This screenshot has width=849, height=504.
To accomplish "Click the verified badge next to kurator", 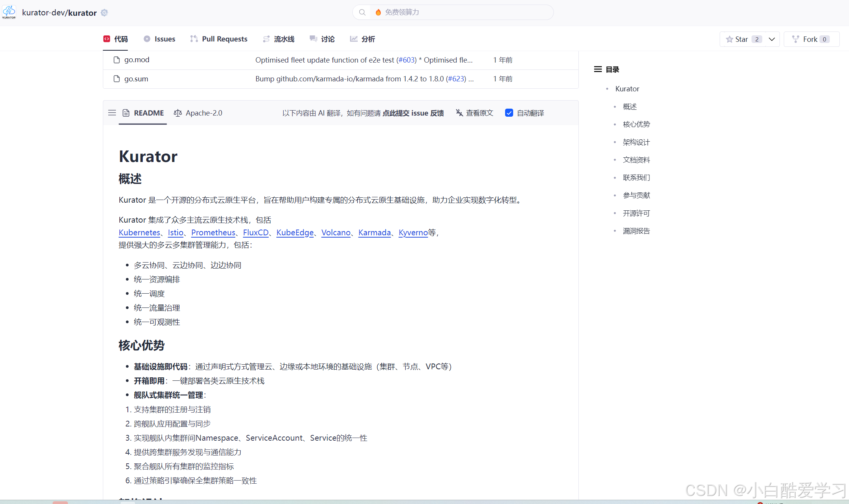I will pyautogui.click(x=104, y=13).
